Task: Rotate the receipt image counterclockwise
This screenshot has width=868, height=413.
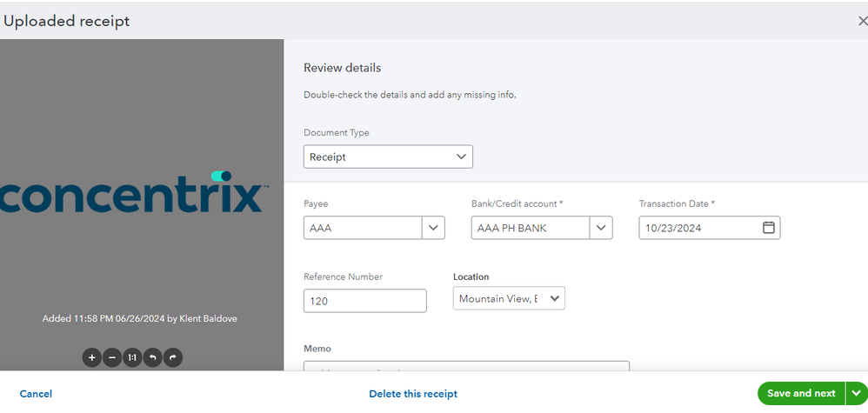Action: [x=152, y=357]
